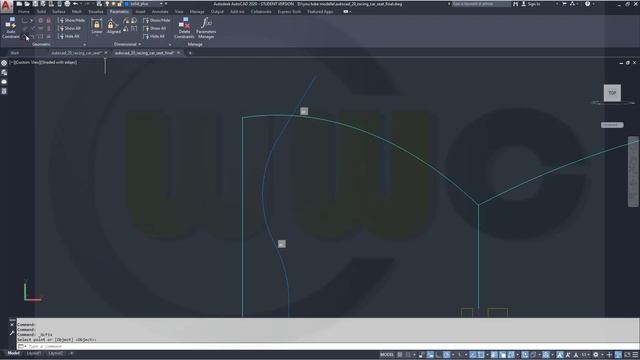Click the search binoculars icon in title bar
The width and height of the screenshot is (640, 360).
click(516, 4)
